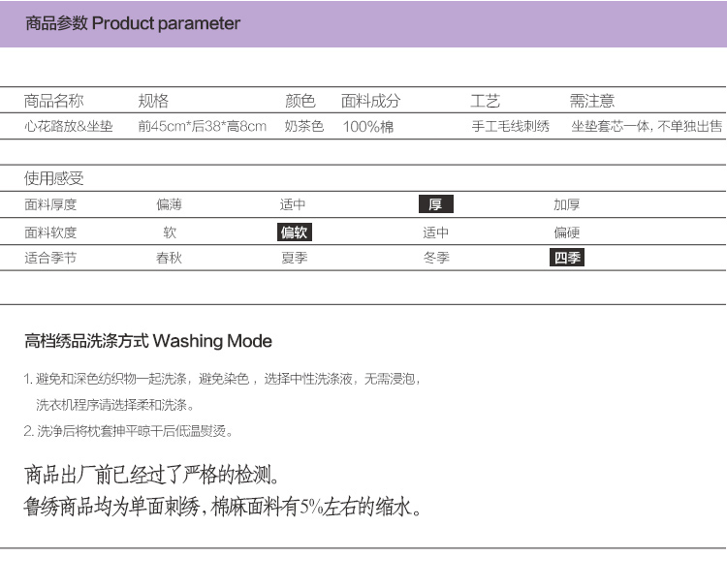Choose 夏季 in the suitable season row

(294, 258)
